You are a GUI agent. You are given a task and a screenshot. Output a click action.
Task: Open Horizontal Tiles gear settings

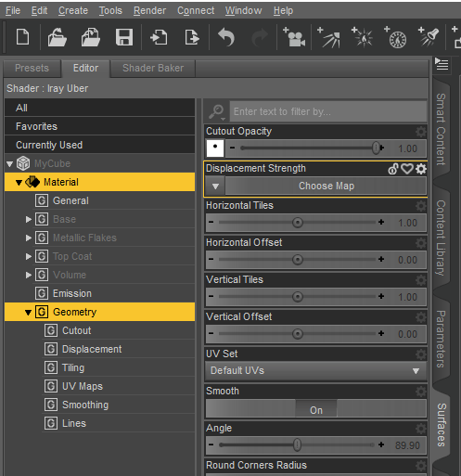pyautogui.click(x=421, y=206)
